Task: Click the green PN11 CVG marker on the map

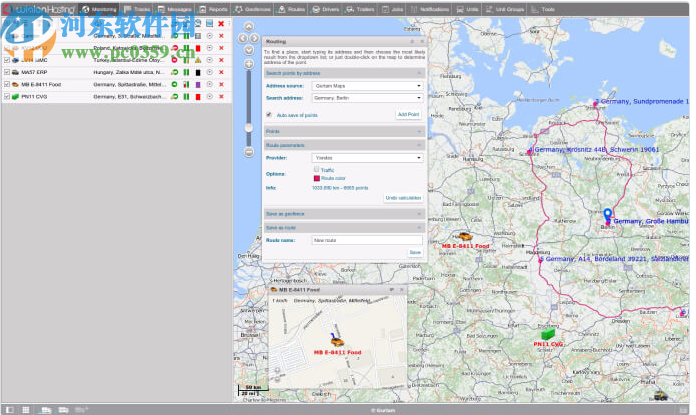Action: coord(548,334)
